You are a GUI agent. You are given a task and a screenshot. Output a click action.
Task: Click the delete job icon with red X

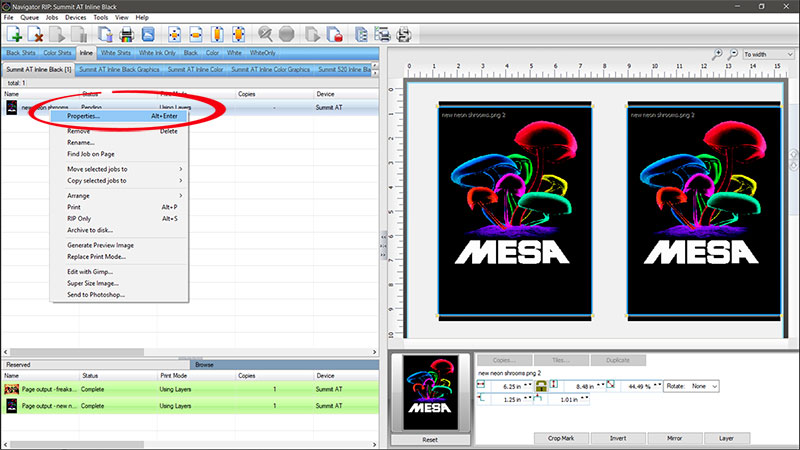coord(35,34)
